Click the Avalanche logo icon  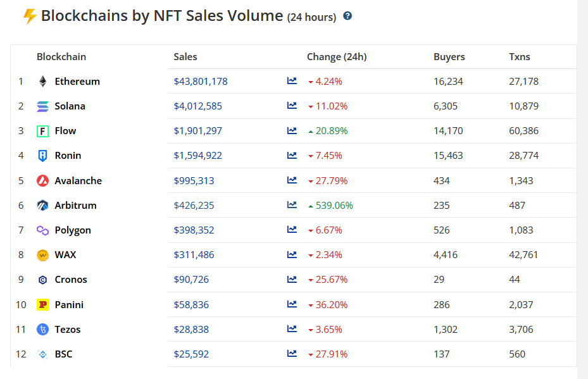pyautogui.click(x=42, y=180)
